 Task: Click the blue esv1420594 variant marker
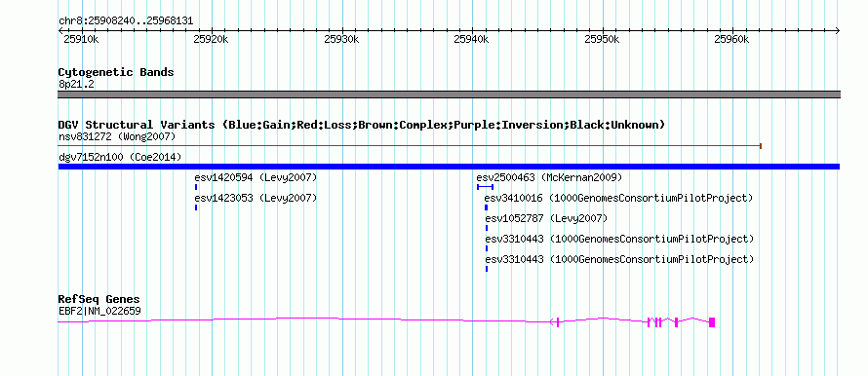196,187
